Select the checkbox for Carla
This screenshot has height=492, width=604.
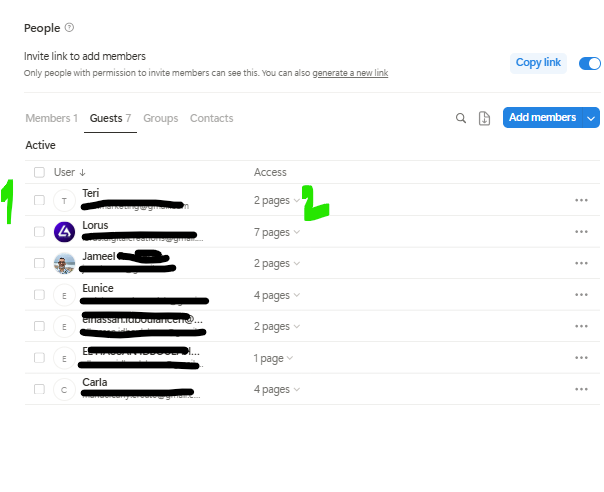pos(39,389)
